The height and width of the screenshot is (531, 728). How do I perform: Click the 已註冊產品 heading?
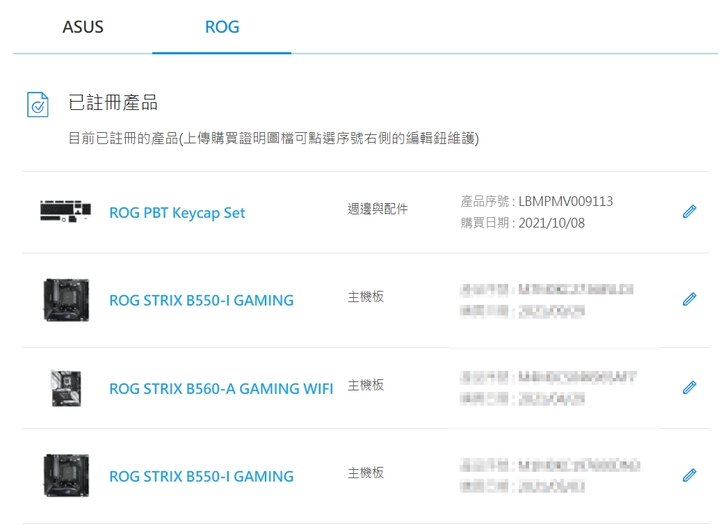(x=113, y=103)
